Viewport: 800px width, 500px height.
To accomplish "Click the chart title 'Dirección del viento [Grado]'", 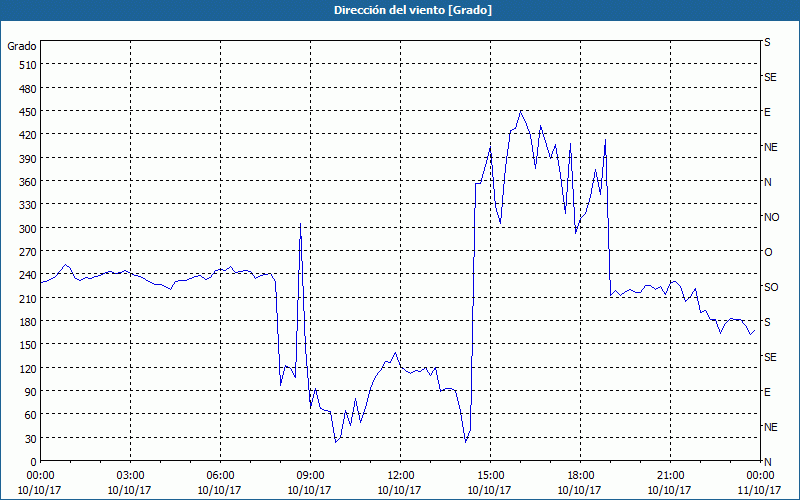I will [413, 10].
